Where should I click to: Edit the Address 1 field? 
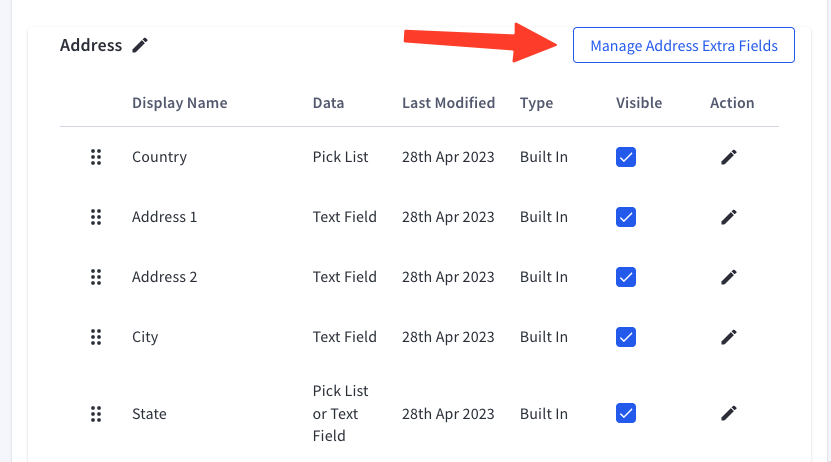coord(729,217)
